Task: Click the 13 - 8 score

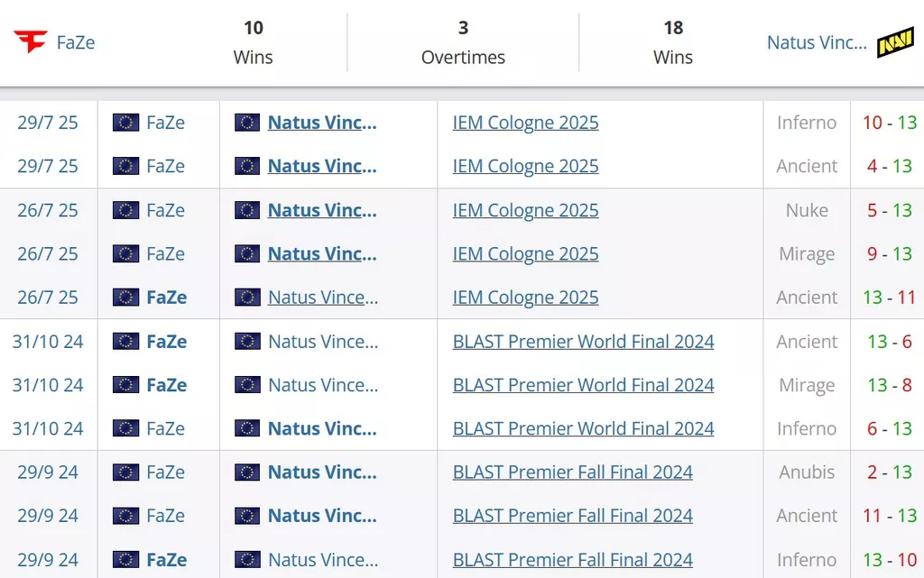Action: click(x=890, y=385)
